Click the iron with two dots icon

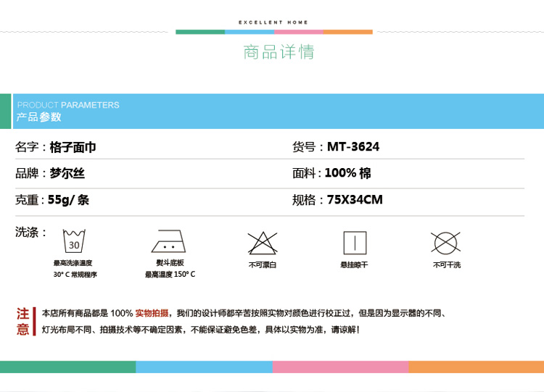click(168, 241)
